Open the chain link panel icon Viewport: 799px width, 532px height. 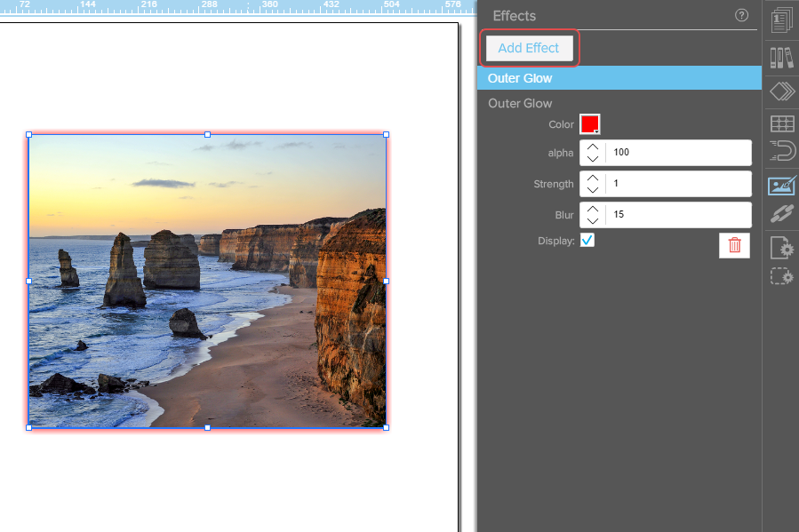tap(781, 215)
